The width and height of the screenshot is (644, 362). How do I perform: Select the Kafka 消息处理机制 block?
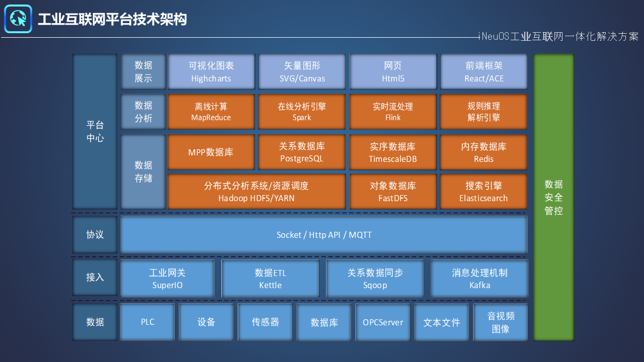(x=479, y=279)
